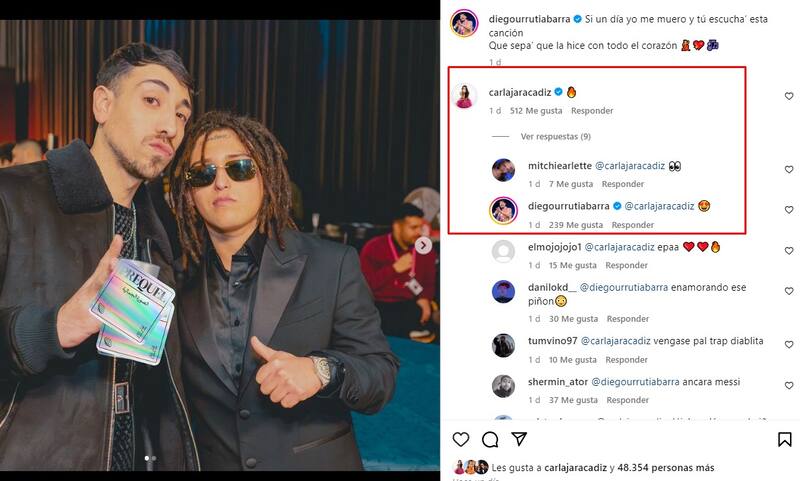Open the comment bubble icon
Screen dimensions: 800x481
(490, 439)
